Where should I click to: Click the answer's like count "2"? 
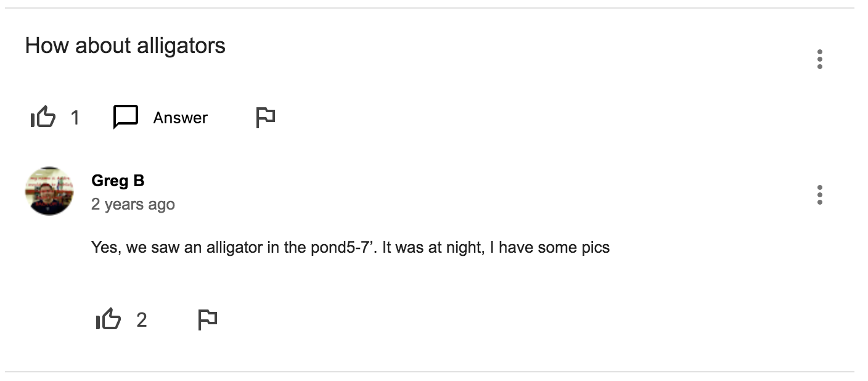(x=142, y=320)
